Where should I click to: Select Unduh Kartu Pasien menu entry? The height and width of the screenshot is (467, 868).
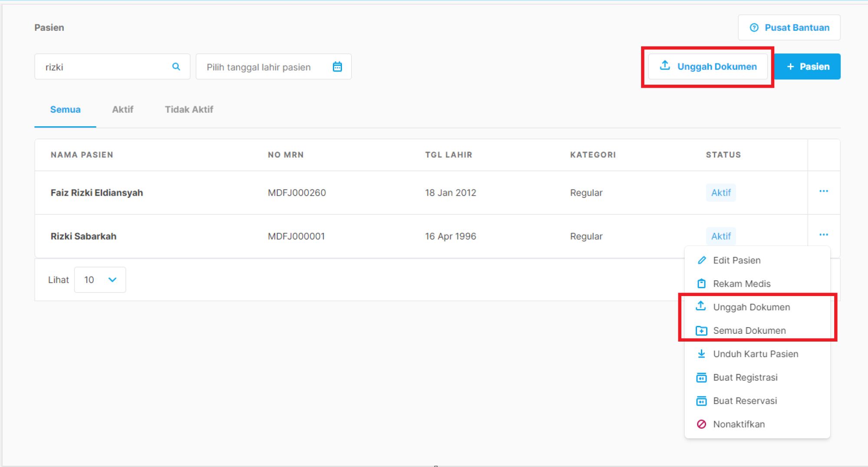[757, 354]
